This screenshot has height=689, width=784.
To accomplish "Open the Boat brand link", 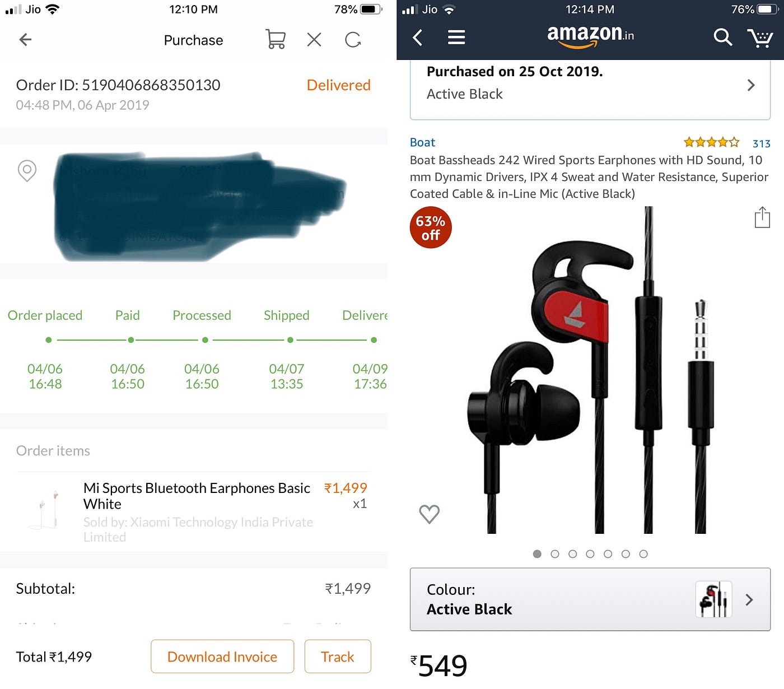I will pyautogui.click(x=422, y=142).
